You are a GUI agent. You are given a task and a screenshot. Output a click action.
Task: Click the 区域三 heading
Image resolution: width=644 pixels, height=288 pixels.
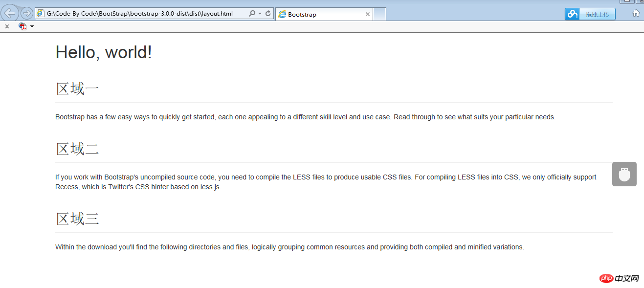click(x=77, y=219)
